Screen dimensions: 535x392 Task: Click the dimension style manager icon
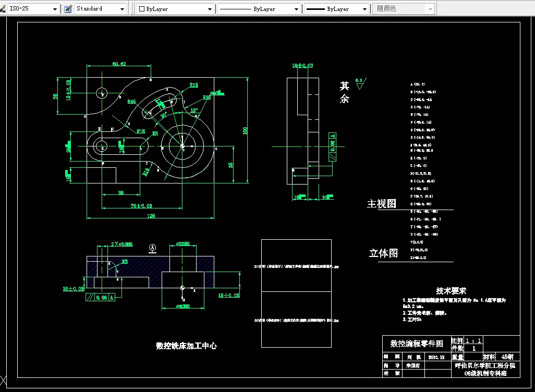click(x=3, y=8)
